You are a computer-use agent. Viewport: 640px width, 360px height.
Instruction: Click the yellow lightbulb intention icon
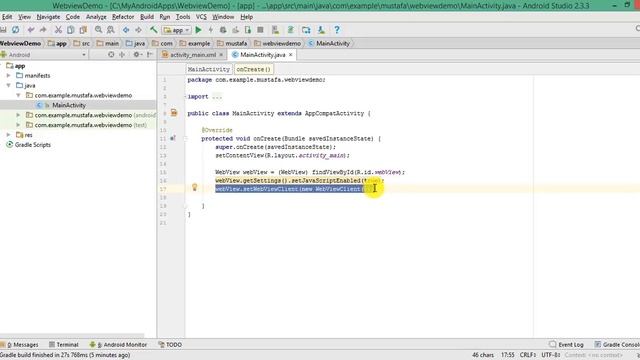coord(195,187)
